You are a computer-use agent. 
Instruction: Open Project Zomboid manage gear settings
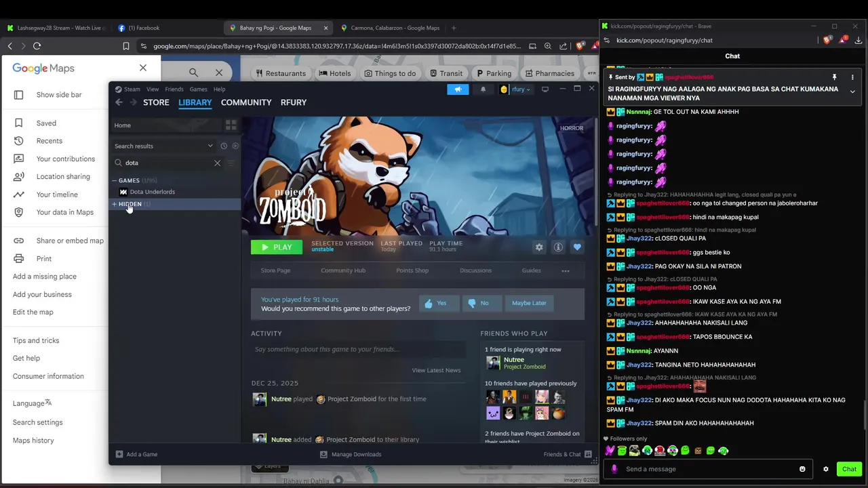539,247
